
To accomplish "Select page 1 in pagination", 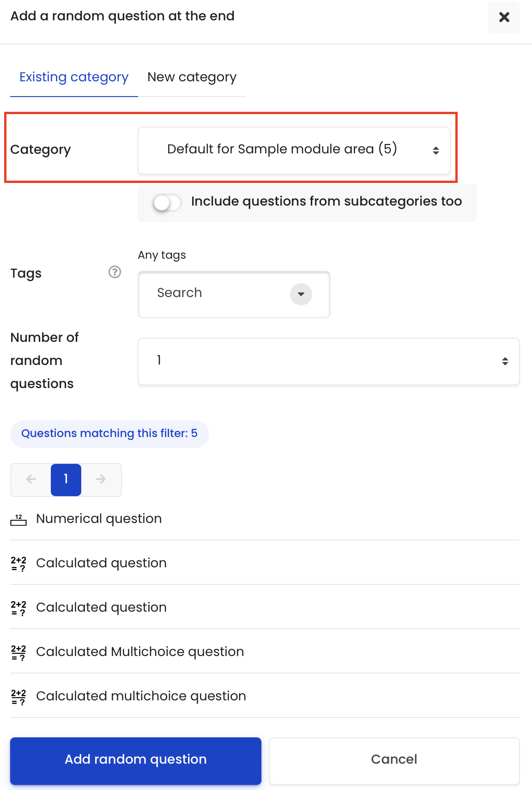I will click(x=66, y=479).
